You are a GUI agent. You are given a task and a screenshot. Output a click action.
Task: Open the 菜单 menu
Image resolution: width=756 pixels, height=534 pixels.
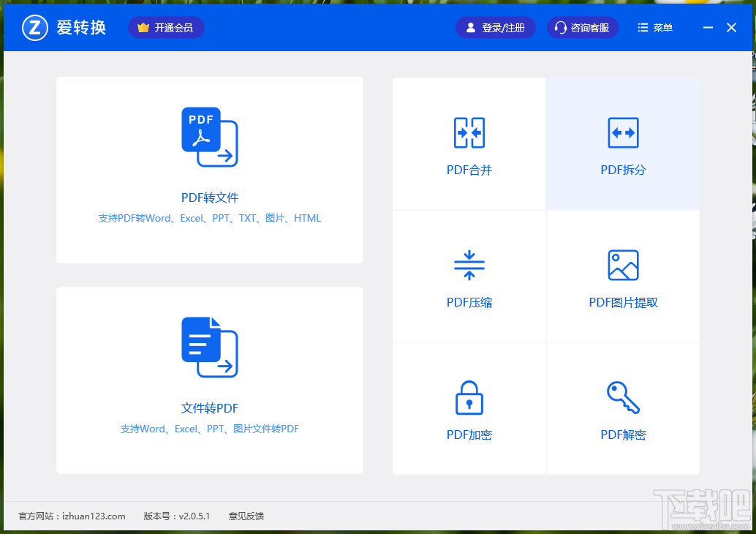coord(654,27)
